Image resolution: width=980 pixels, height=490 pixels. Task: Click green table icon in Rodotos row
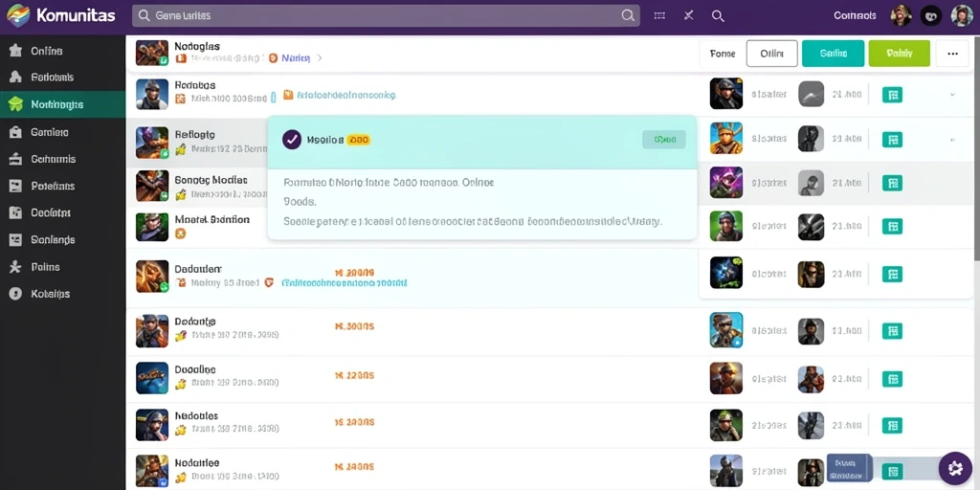point(892,95)
